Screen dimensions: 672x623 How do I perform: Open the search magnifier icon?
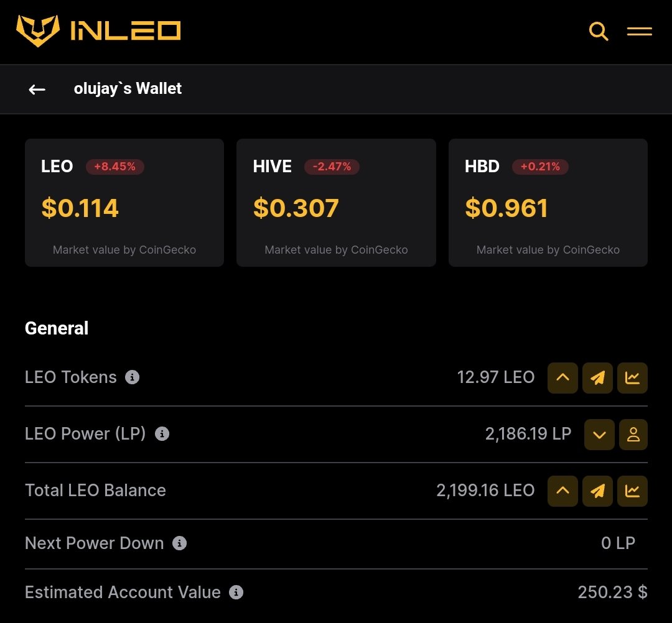(599, 31)
